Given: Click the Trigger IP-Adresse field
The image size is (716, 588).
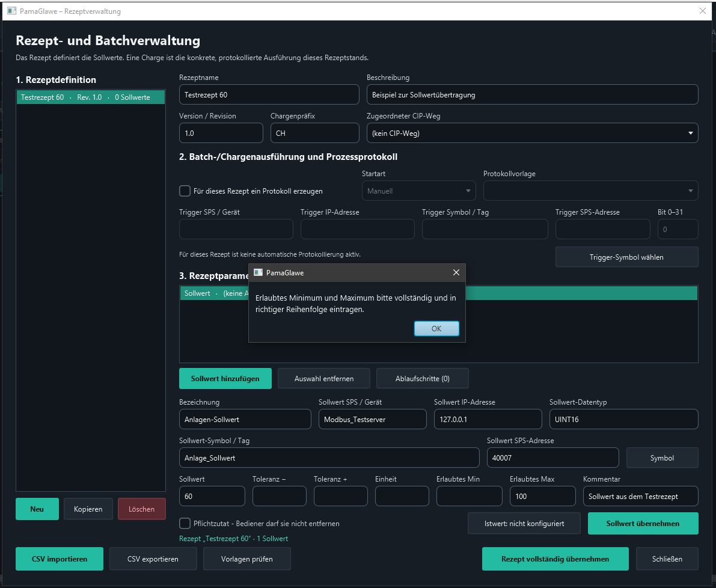Looking at the screenshot, I should 358,229.
